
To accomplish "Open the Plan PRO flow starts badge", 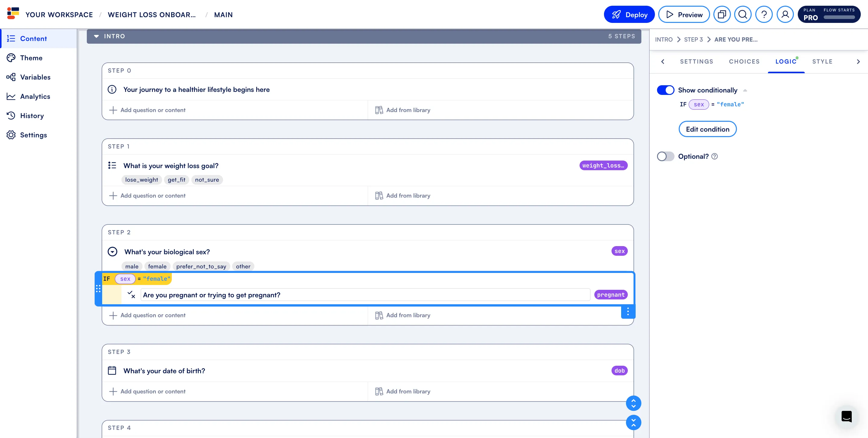I will 829,14.
